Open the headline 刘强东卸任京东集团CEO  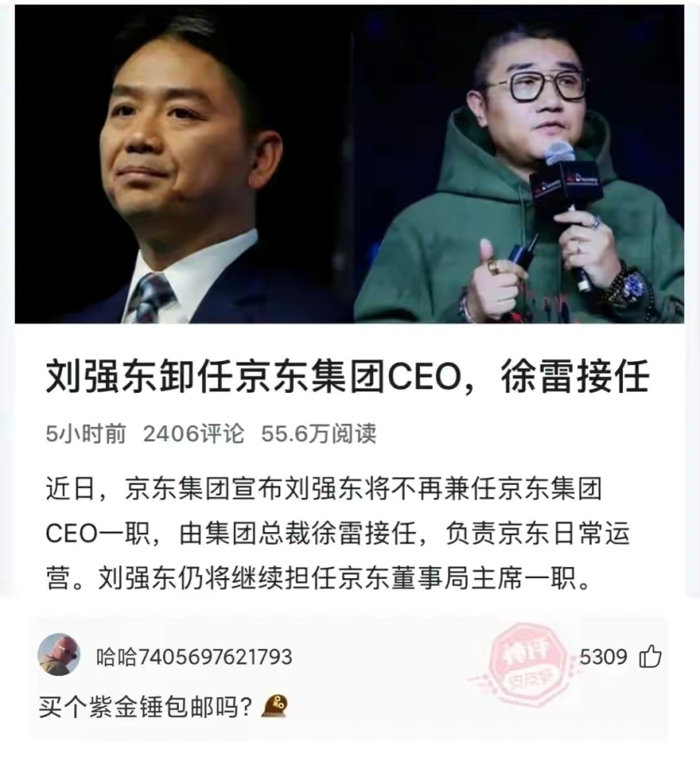tap(254, 377)
